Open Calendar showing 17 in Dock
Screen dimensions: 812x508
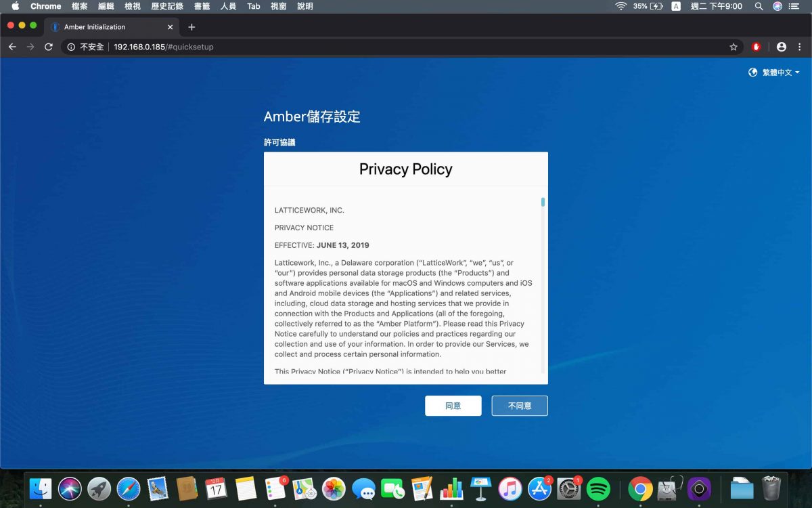pyautogui.click(x=216, y=488)
